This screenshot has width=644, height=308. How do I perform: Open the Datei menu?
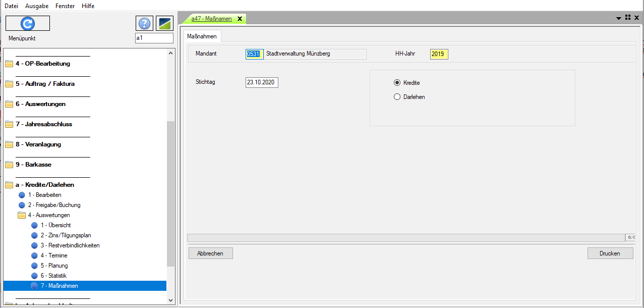tap(11, 6)
